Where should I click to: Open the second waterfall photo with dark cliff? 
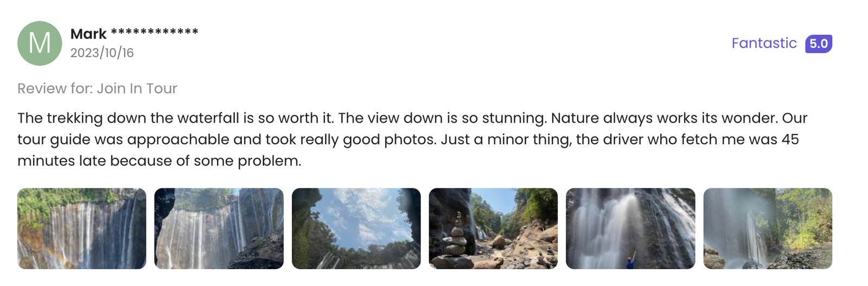[219, 228]
